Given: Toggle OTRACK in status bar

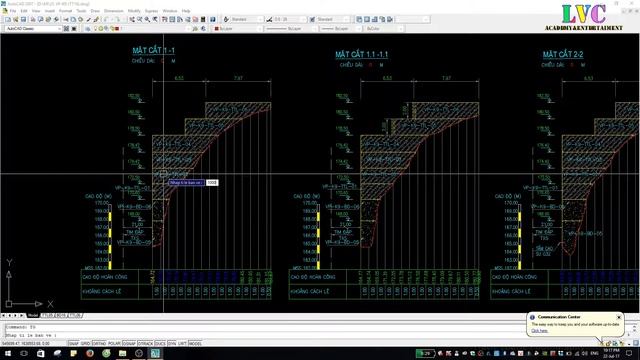Looking at the screenshot, I should click(145, 343).
